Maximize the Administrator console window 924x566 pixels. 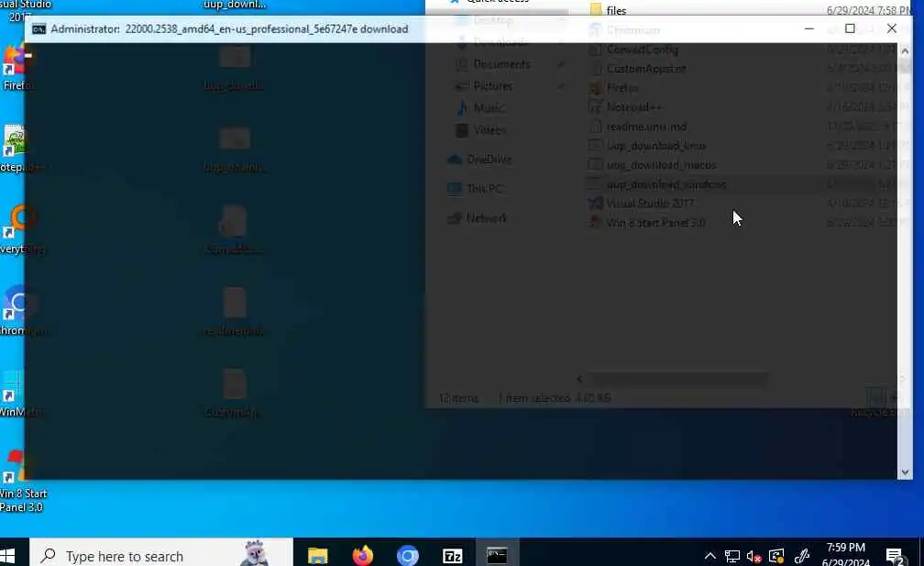point(850,28)
